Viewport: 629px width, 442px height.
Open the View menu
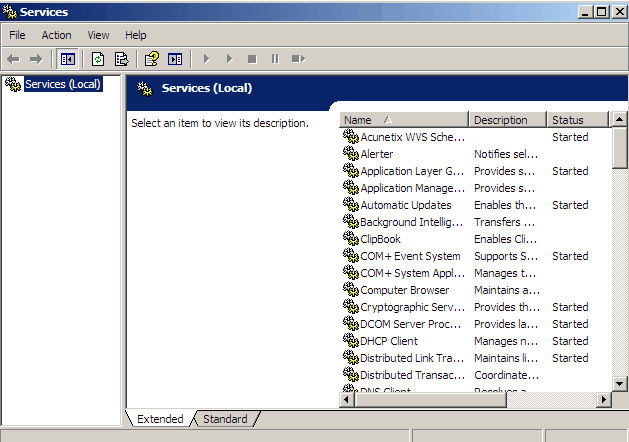[98, 35]
